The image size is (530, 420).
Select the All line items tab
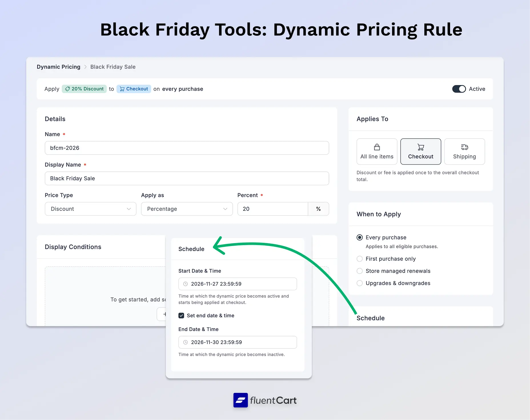click(x=377, y=152)
